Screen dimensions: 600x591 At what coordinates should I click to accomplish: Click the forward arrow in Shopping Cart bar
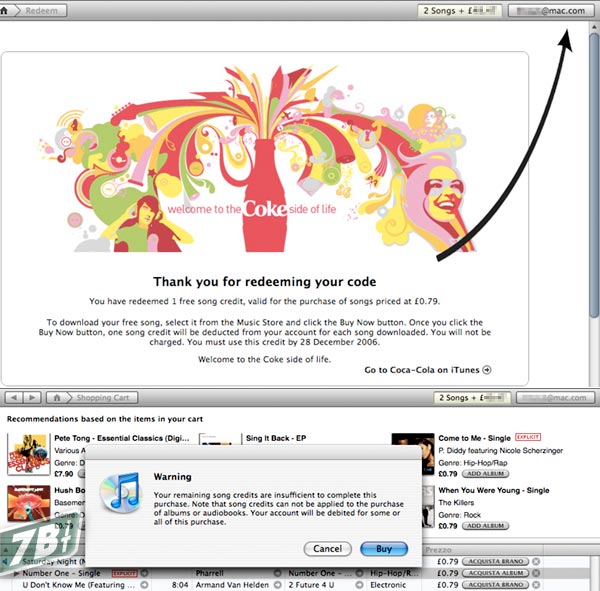(33, 398)
